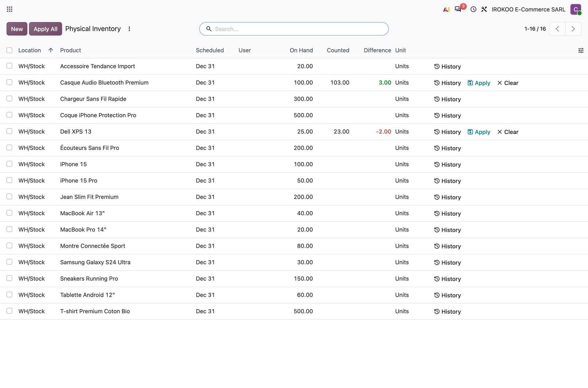The image size is (588, 388).
Task: Sort by the Counted column header
Action: tap(338, 50)
